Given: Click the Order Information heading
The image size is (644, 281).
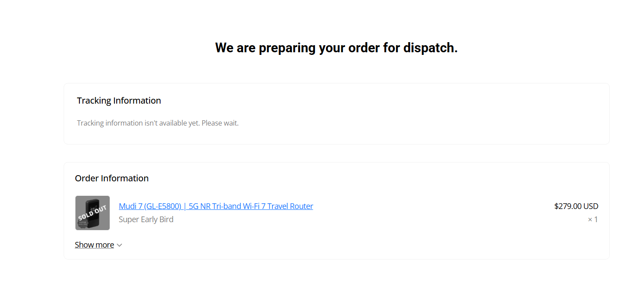Looking at the screenshot, I should (x=112, y=178).
